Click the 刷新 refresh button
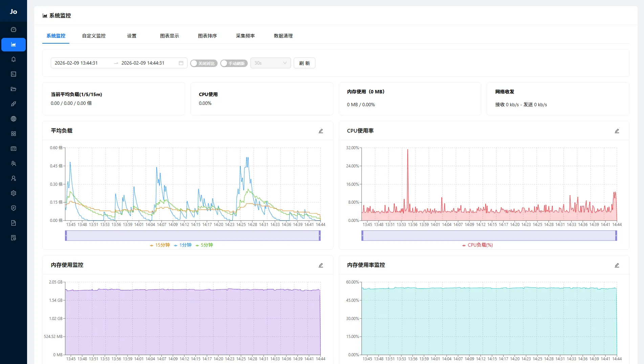 click(304, 63)
